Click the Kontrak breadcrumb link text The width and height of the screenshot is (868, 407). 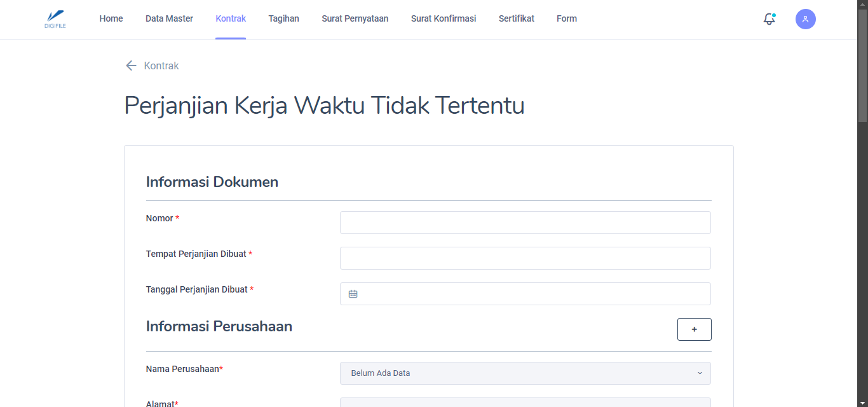161,66
